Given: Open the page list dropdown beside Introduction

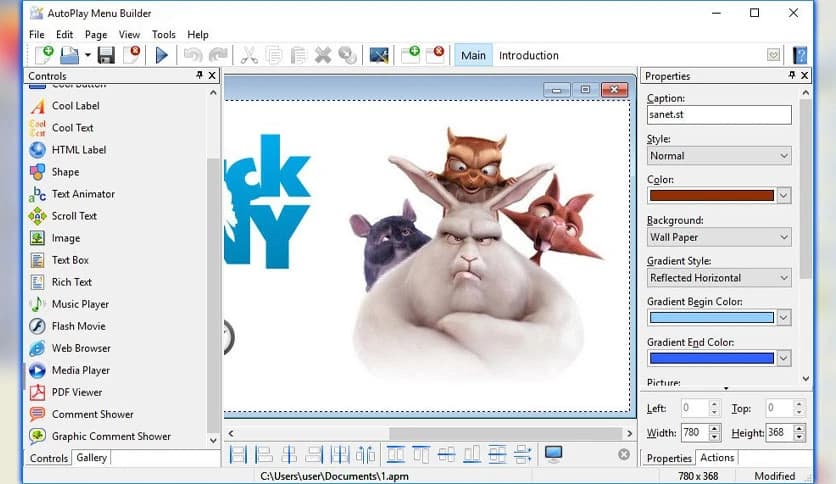Looking at the screenshot, I should pyautogui.click(x=774, y=55).
